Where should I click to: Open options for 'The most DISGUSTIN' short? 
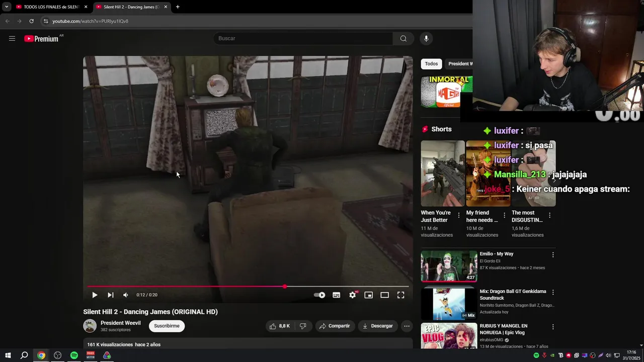(x=549, y=215)
